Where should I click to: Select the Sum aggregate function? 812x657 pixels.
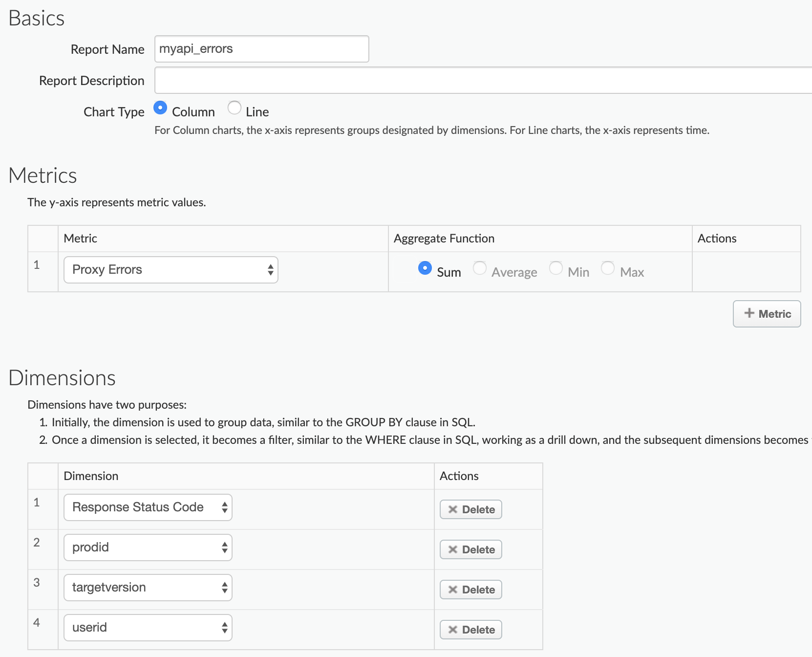[x=425, y=268]
